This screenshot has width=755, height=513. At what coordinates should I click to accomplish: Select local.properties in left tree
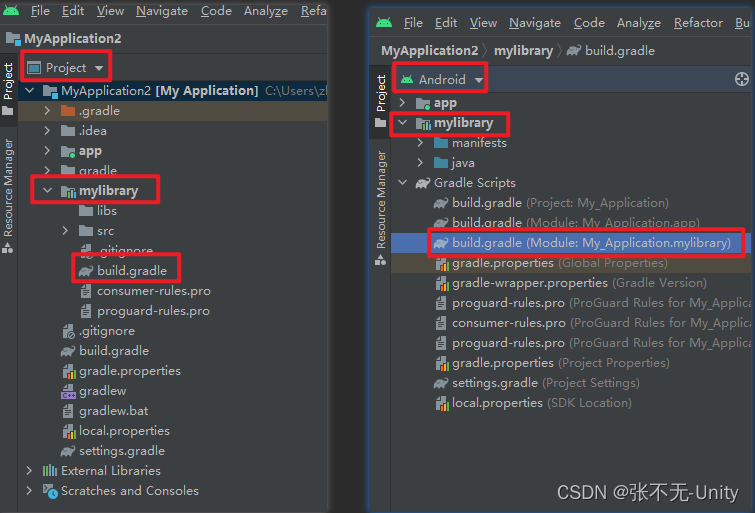pos(116,431)
